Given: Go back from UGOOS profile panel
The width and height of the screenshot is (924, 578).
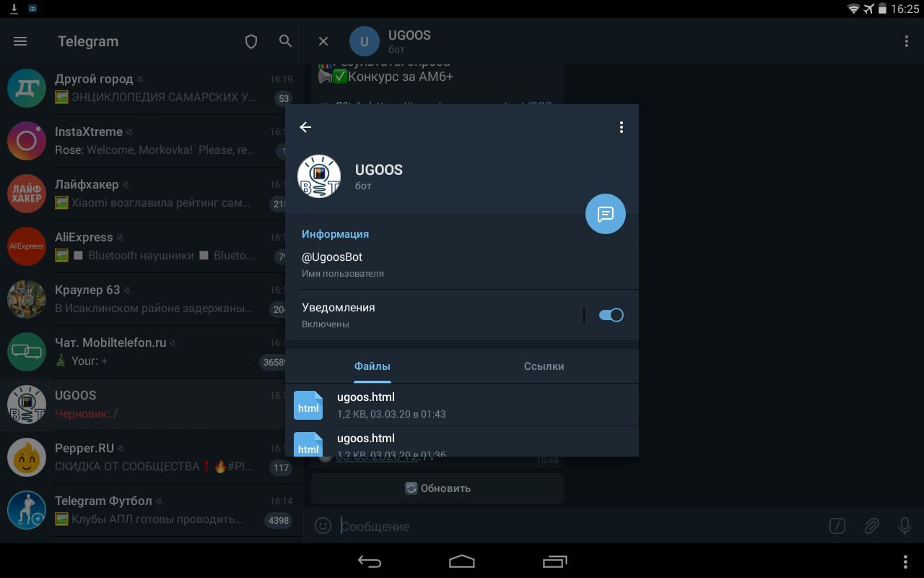Looking at the screenshot, I should (x=305, y=127).
